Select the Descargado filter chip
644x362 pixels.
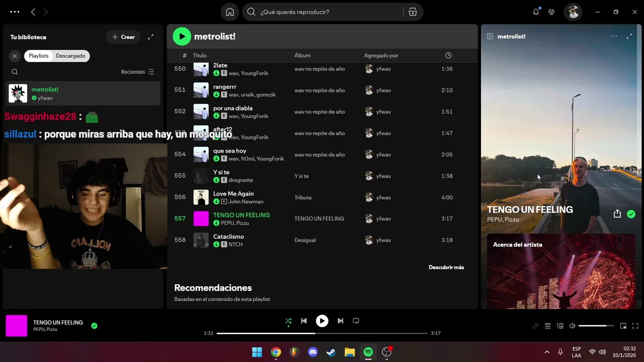pyautogui.click(x=70, y=56)
